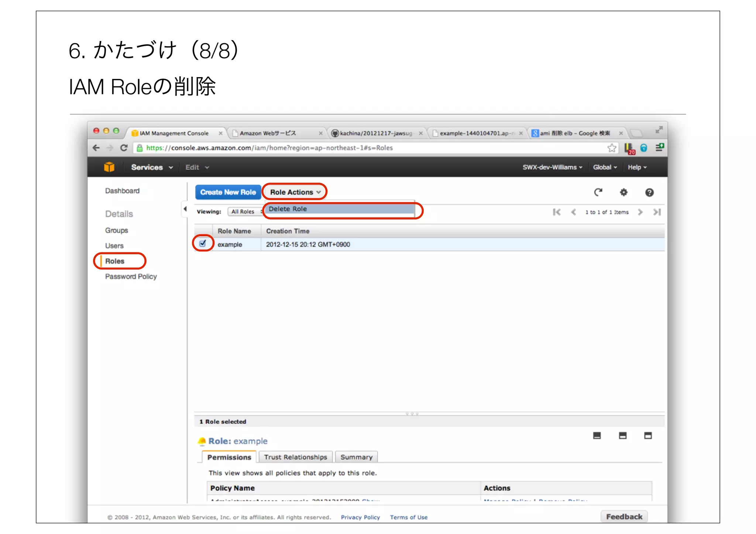Click the blue round extension icon
Screen dimensions: 756x534
[644, 148]
